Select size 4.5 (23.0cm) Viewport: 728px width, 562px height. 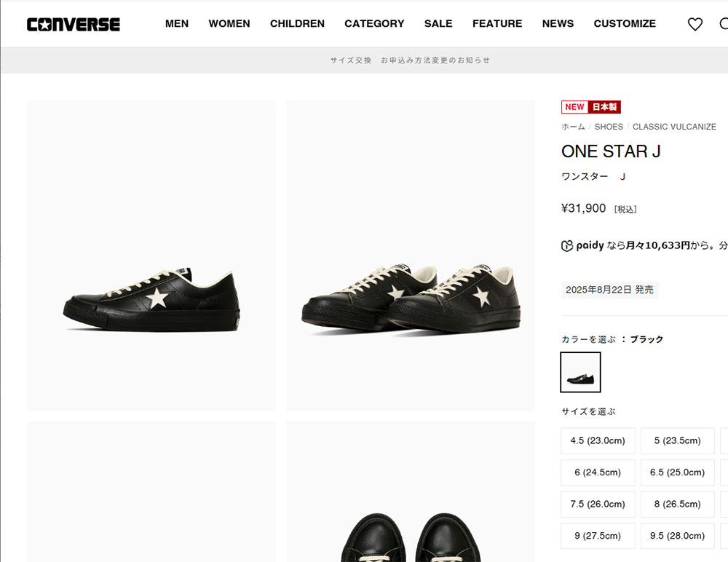[x=598, y=441]
